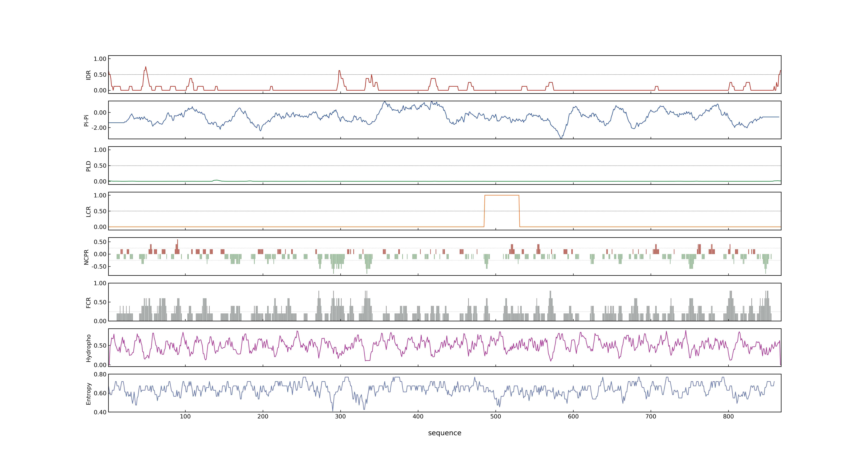Click x-axis tick label '100'

tap(185, 416)
